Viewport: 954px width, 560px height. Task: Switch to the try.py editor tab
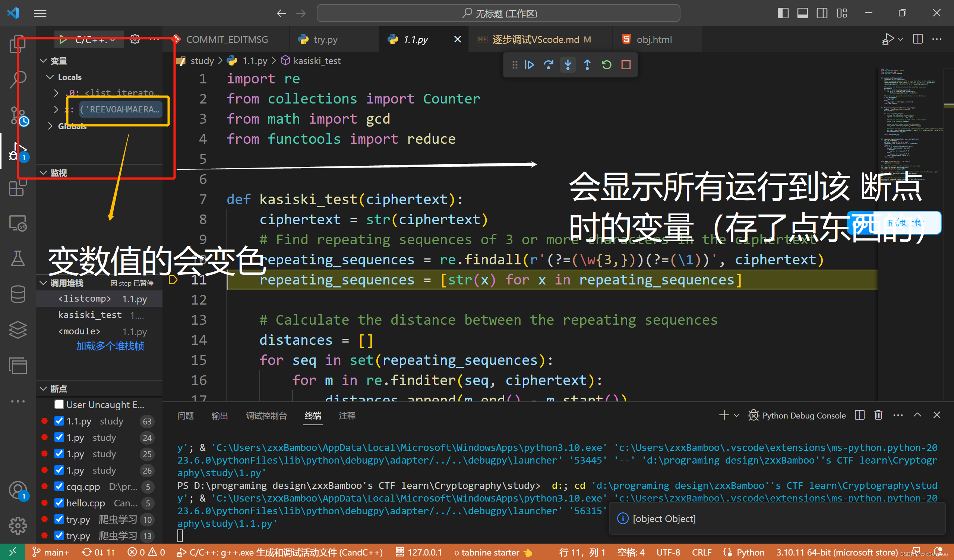tap(325, 39)
